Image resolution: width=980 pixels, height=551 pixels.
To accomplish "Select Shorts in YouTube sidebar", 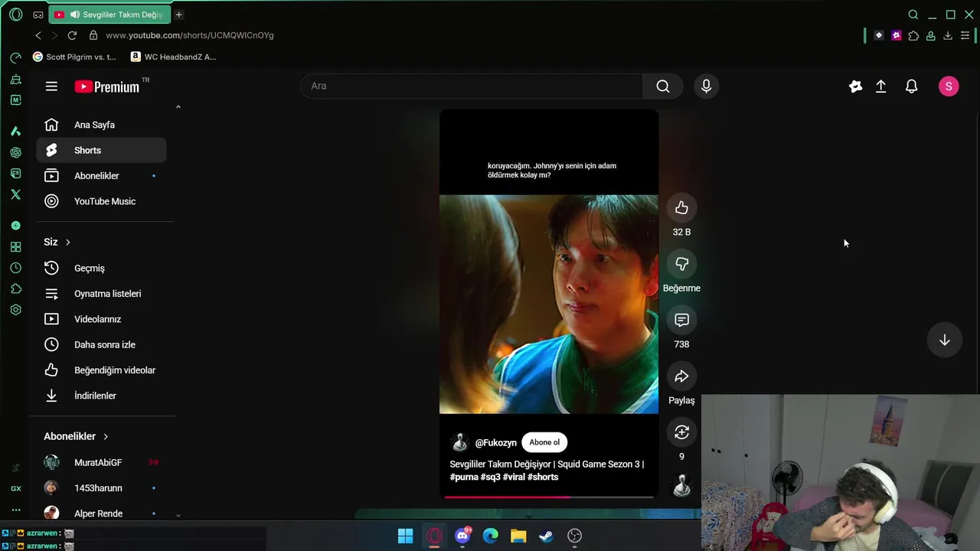I will pos(101,150).
